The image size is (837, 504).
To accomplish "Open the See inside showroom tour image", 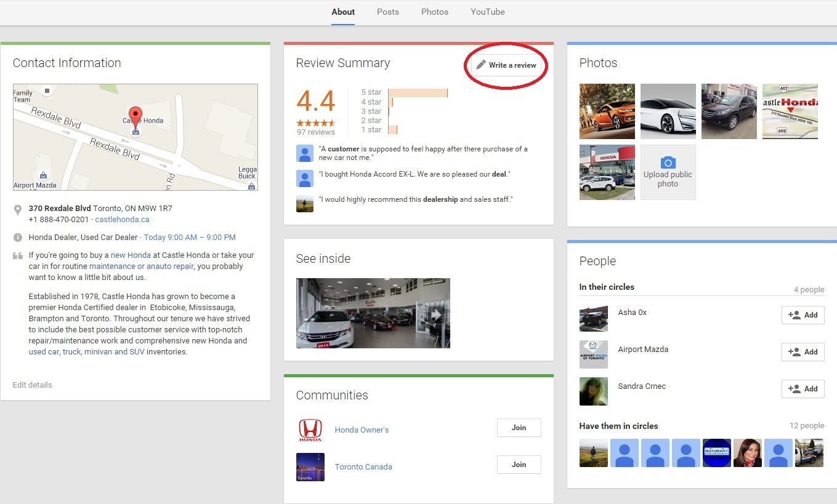I will click(373, 313).
